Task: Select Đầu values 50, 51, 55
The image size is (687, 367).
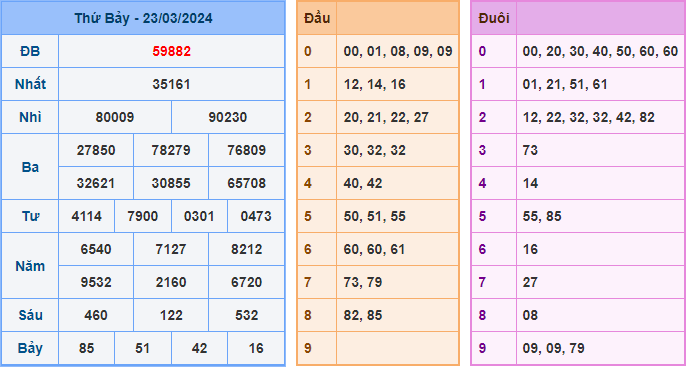Action: tap(375, 216)
